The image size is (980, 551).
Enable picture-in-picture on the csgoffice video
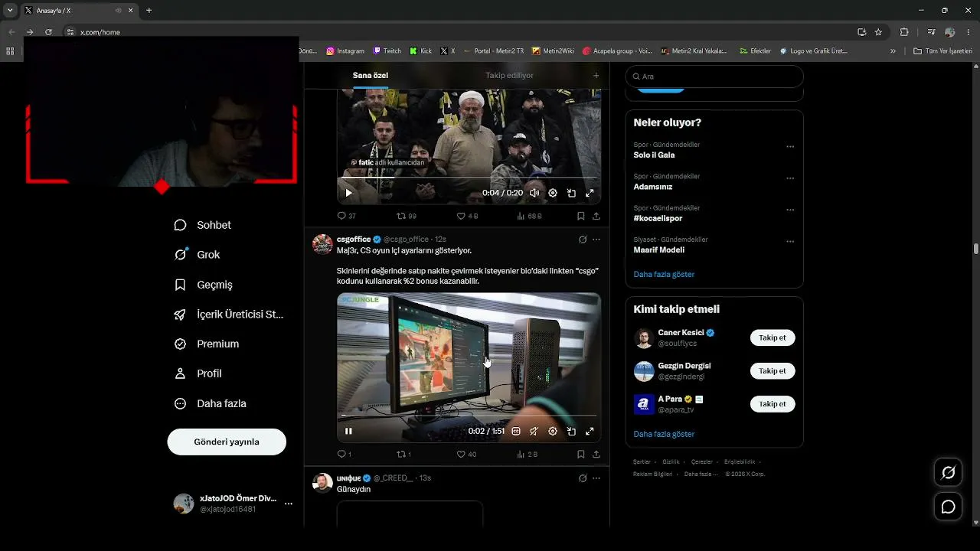coord(571,431)
